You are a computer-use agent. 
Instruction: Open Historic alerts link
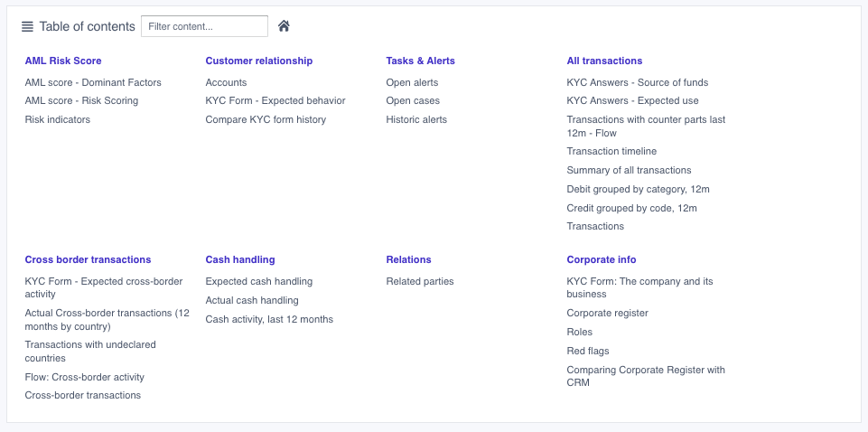[416, 119]
